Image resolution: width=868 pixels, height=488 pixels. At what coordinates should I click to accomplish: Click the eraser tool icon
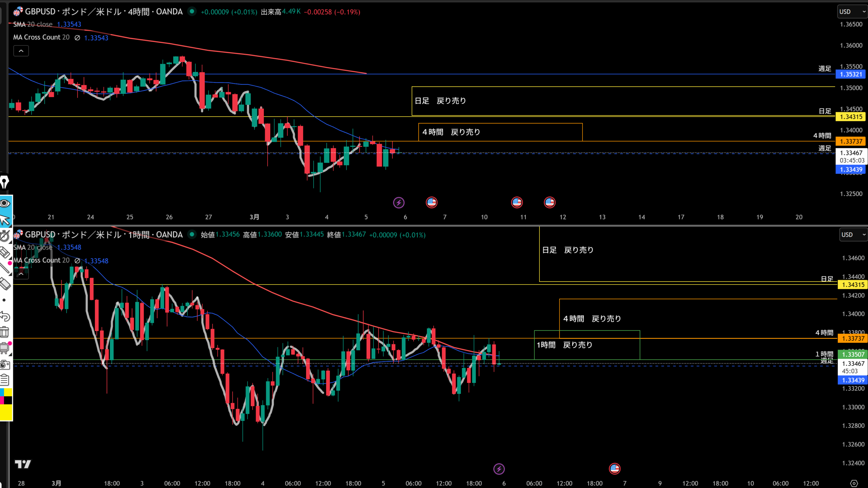5,284
